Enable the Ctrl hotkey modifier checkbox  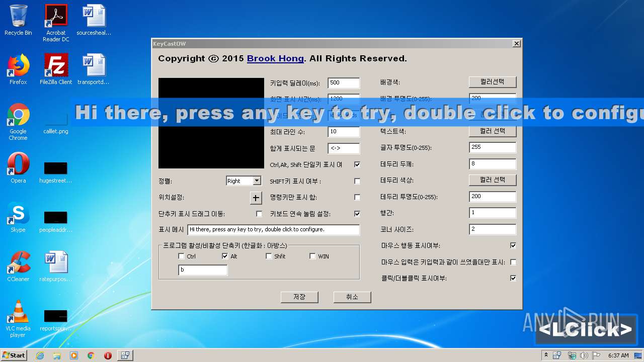click(182, 256)
